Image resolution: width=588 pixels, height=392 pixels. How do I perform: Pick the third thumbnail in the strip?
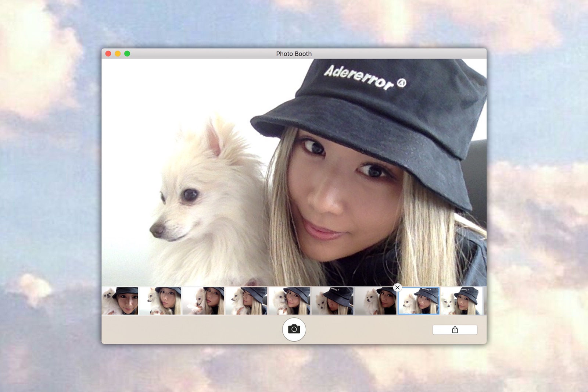204,301
